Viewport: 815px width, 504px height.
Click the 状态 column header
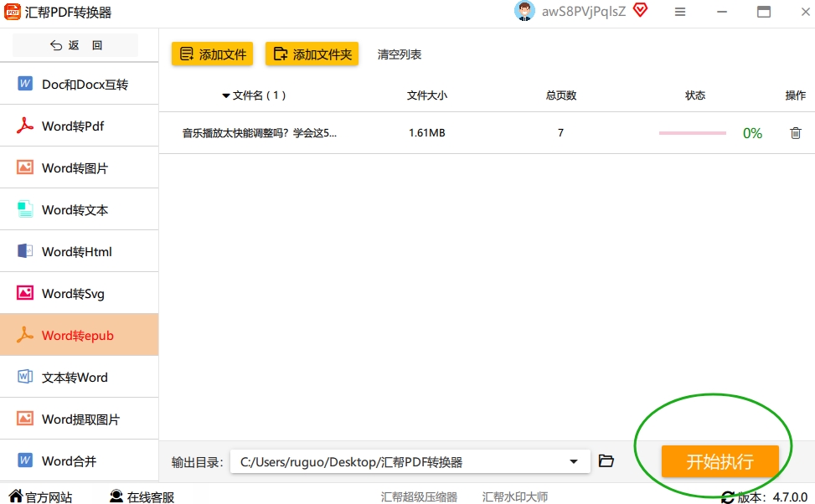[x=695, y=95]
